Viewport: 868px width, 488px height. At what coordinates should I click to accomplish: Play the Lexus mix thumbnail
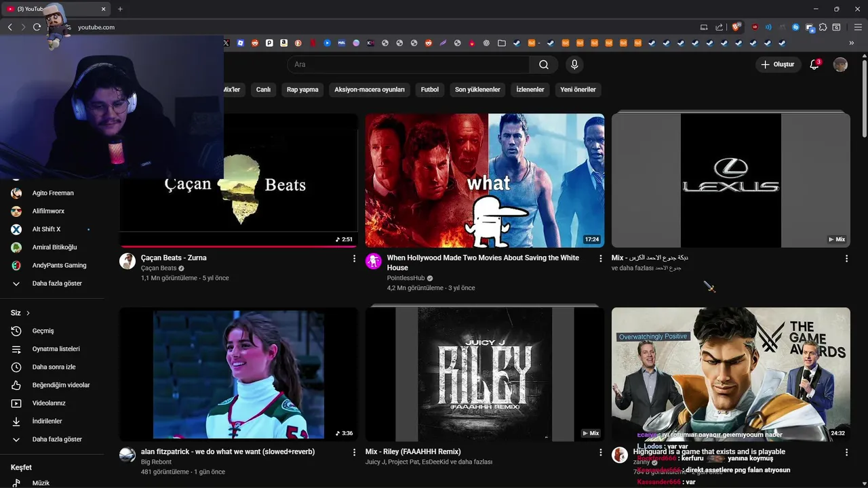[x=731, y=180]
